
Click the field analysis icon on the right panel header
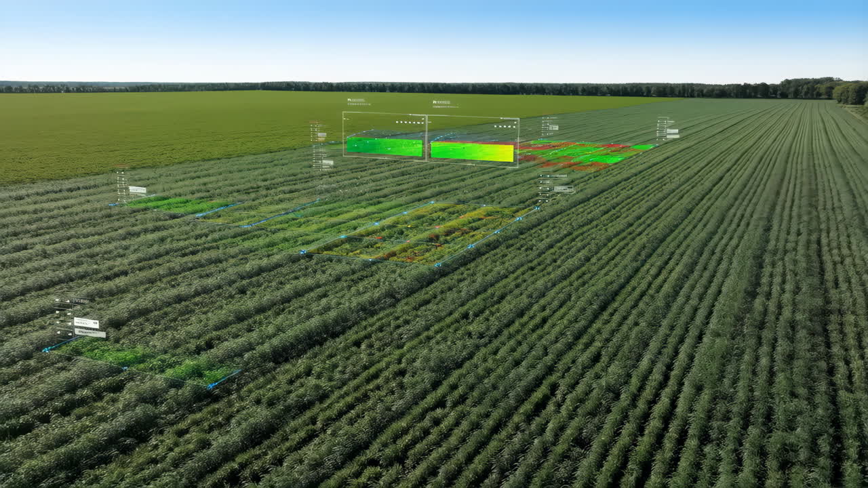(x=434, y=102)
